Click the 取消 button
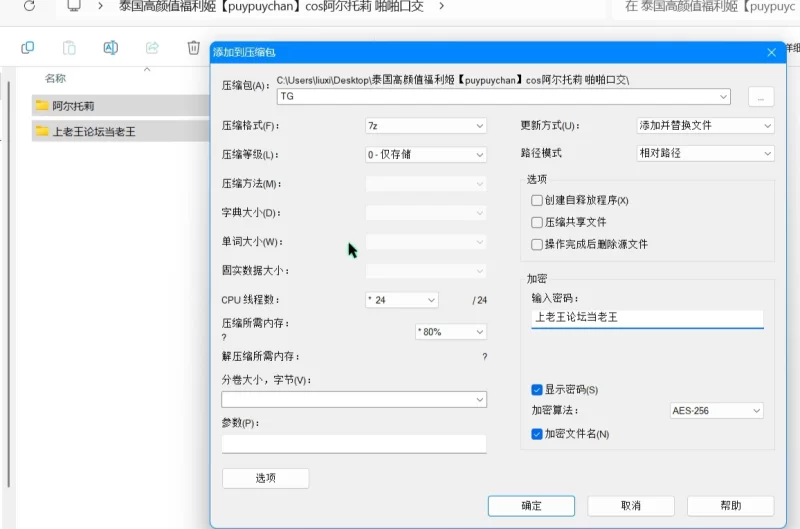The height and width of the screenshot is (529, 800). click(x=631, y=506)
